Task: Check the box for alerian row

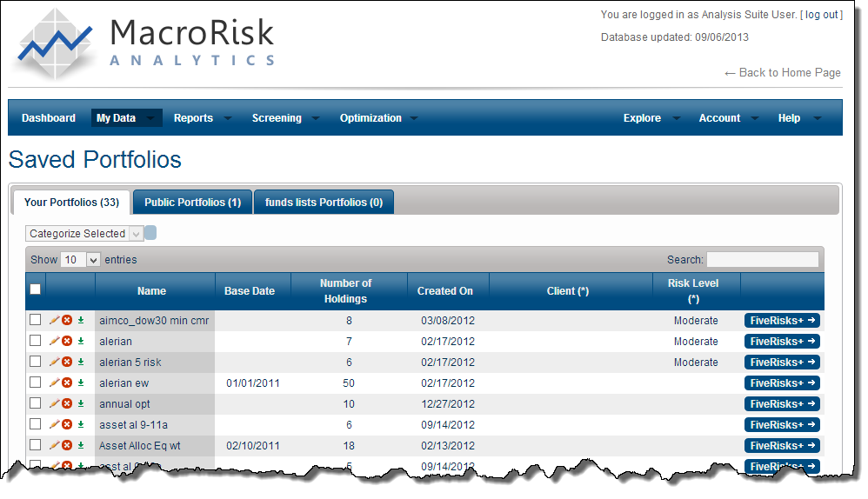Action: click(36, 340)
